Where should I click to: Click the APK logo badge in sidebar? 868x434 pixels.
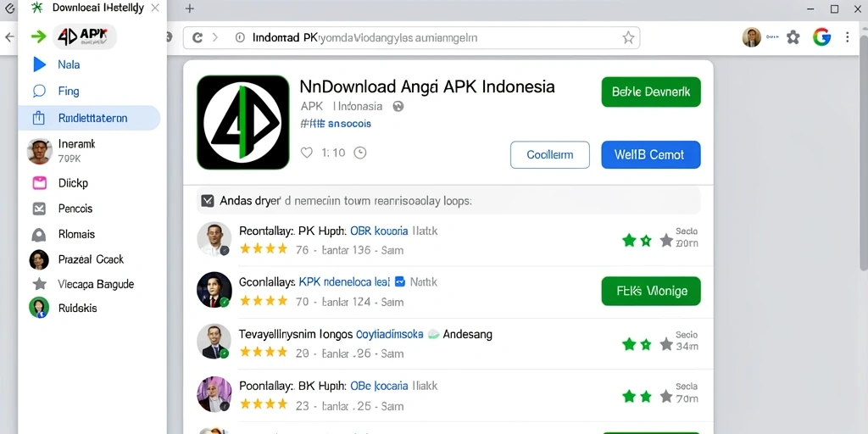pyautogui.click(x=85, y=37)
